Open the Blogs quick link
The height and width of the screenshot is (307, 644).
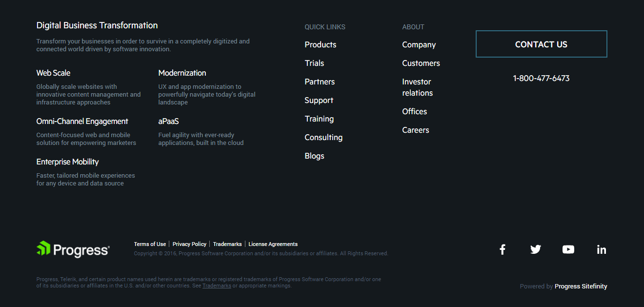(x=314, y=156)
